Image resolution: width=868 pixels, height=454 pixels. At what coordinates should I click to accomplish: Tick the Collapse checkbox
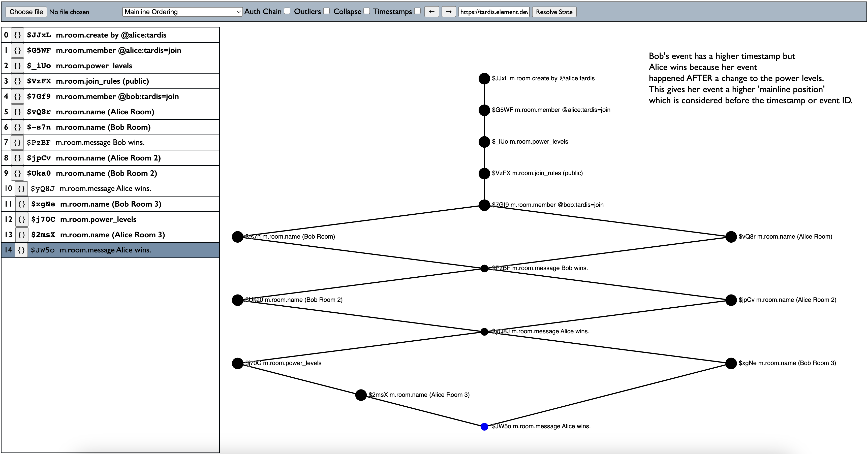[367, 11]
